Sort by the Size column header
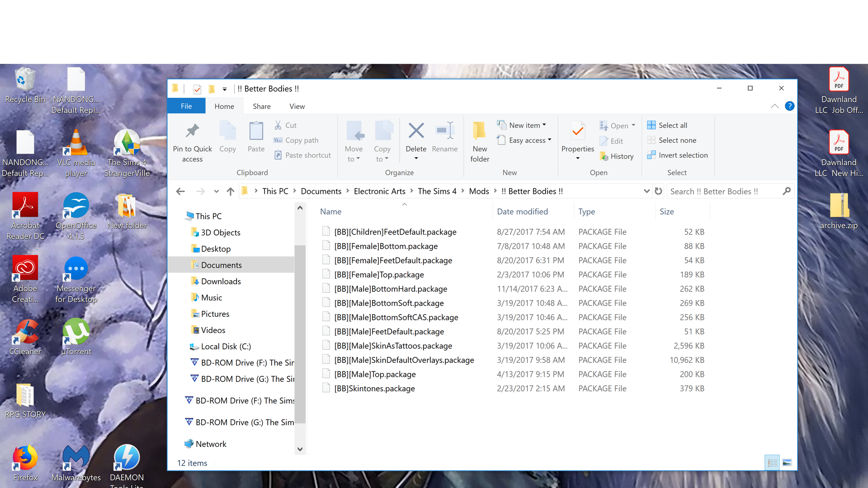The width and height of the screenshot is (868, 488). point(666,211)
